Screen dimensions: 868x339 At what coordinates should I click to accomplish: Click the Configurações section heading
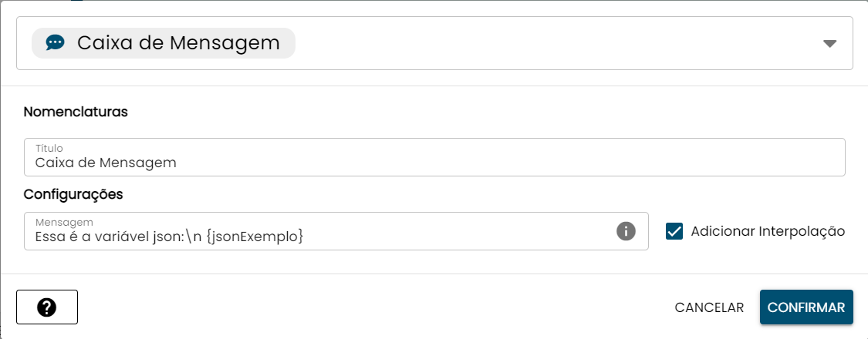[73, 194]
